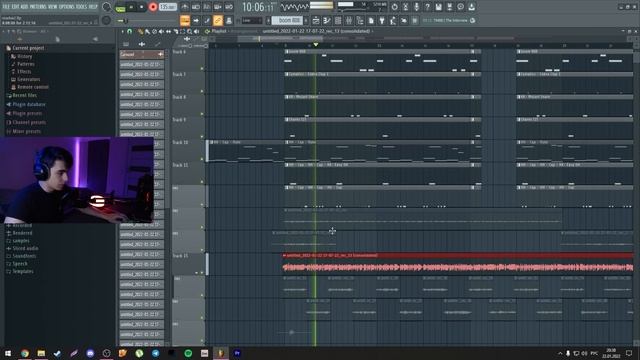Mute Track 7 with its green dot
The width and height of the screenshot is (640, 360).
pyautogui.click(x=202, y=91)
